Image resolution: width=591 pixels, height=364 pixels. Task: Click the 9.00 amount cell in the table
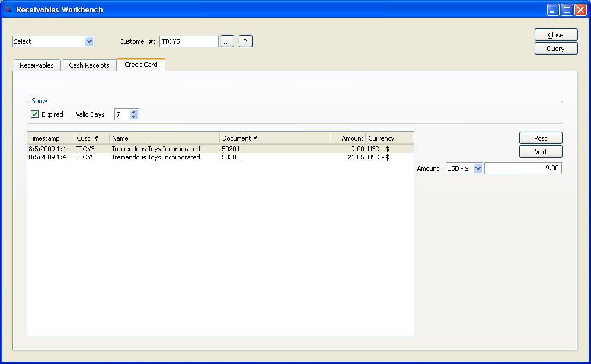357,149
